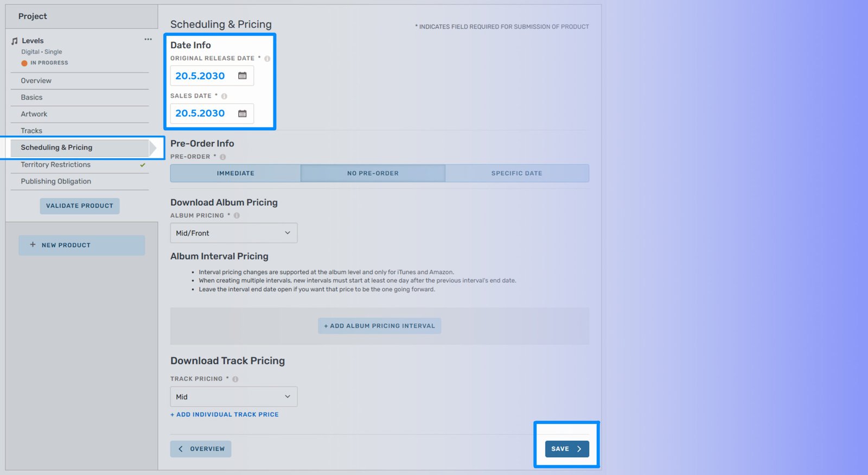
Task: Open the Territory Restrictions section
Action: [x=56, y=164]
